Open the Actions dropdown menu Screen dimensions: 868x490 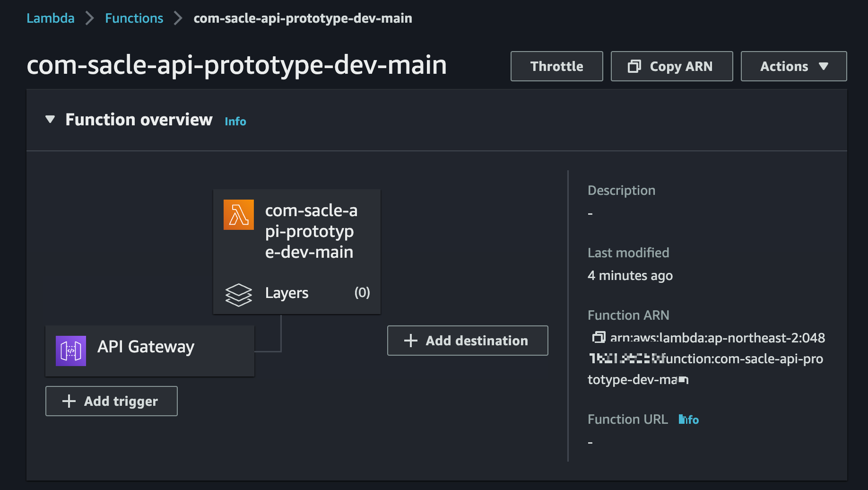point(793,66)
